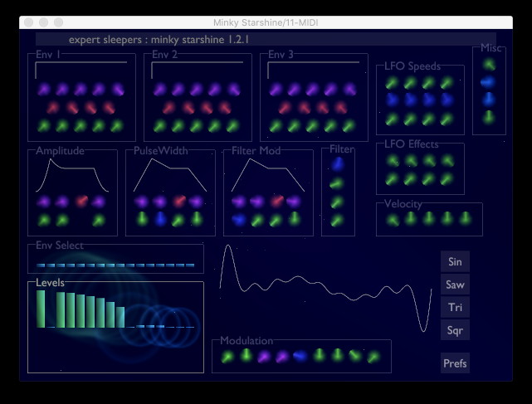
Task: Open the Prefs panel
Action: click(x=455, y=363)
